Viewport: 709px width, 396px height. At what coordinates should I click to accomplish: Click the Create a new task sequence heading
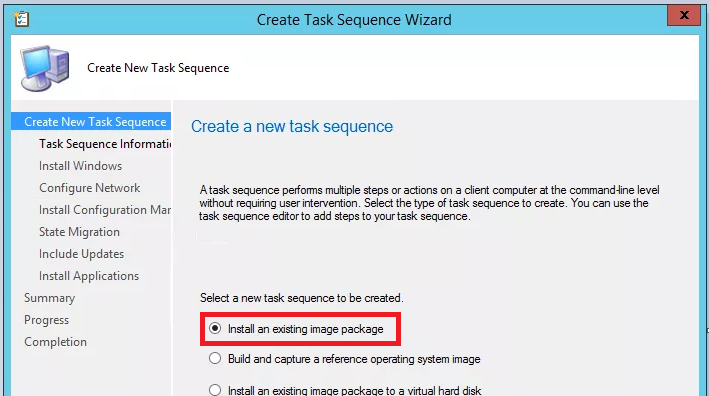pos(292,126)
